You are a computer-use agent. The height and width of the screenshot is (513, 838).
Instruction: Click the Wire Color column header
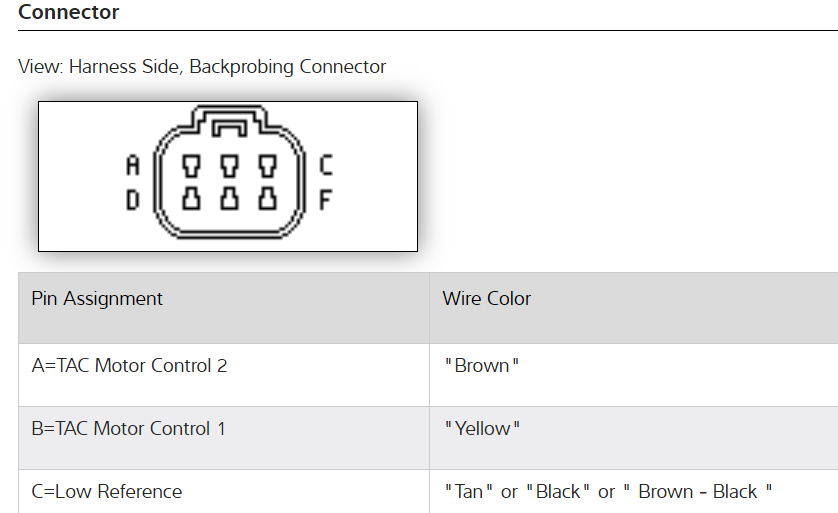pyautogui.click(x=487, y=299)
